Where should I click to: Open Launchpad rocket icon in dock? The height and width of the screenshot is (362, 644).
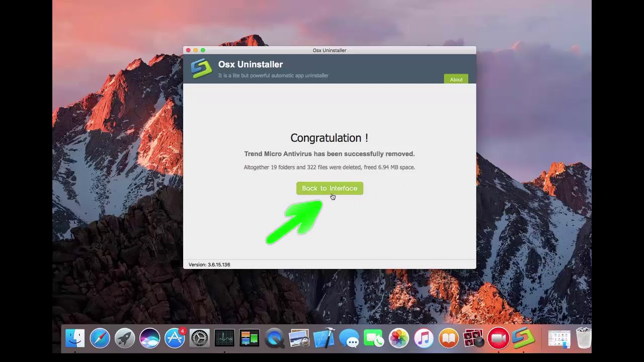coord(125,338)
